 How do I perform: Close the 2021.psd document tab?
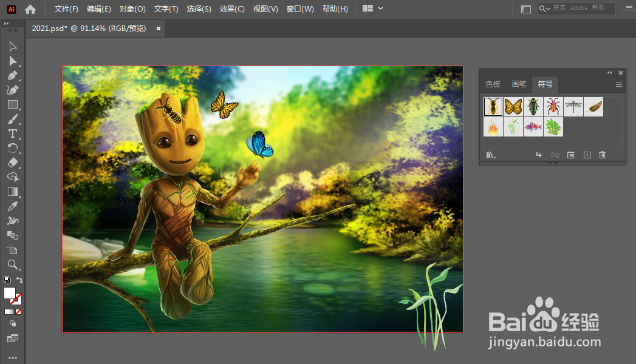pyautogui.click(x=159, y=29)
